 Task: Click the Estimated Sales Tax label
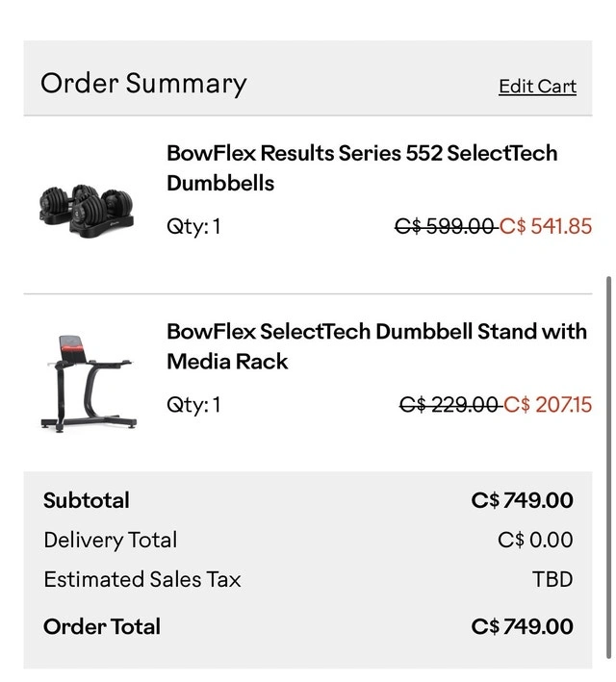tap(142, 579)
